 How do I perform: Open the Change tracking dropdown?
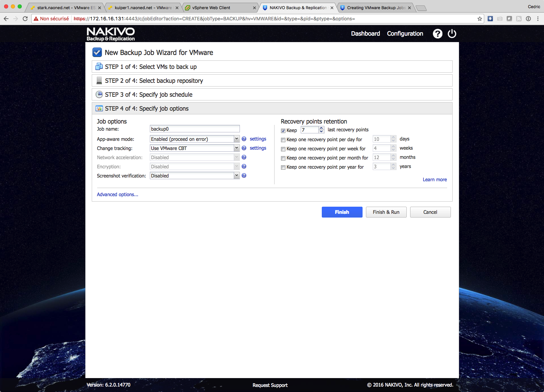(236, 148)
